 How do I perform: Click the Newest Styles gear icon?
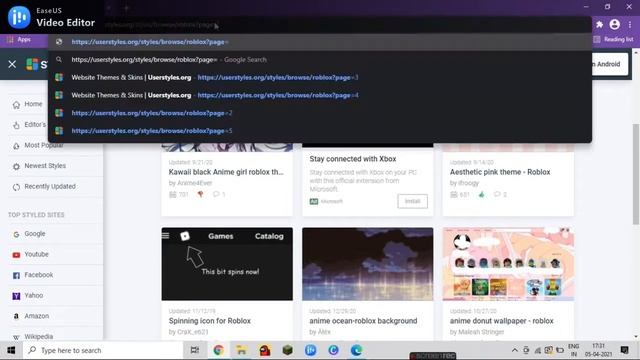click(16, 166)
